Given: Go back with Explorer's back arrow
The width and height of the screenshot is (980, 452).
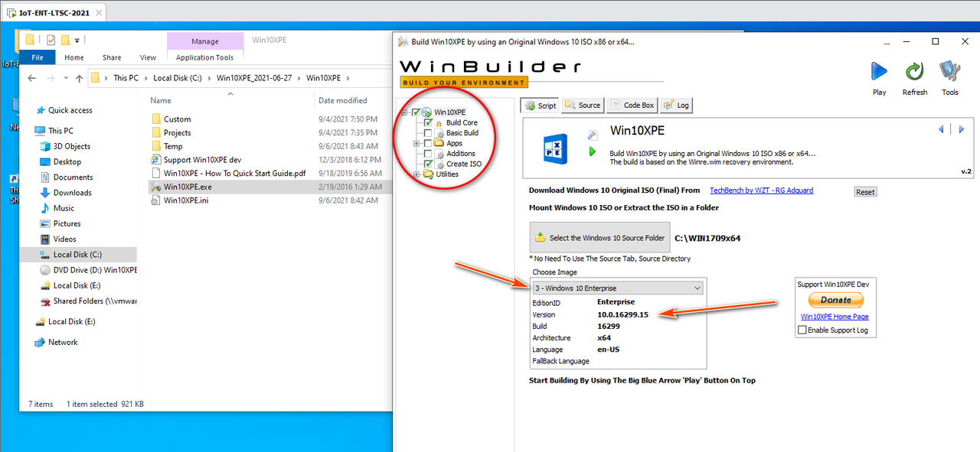Looking at the screenshot, I should (31, 78).
